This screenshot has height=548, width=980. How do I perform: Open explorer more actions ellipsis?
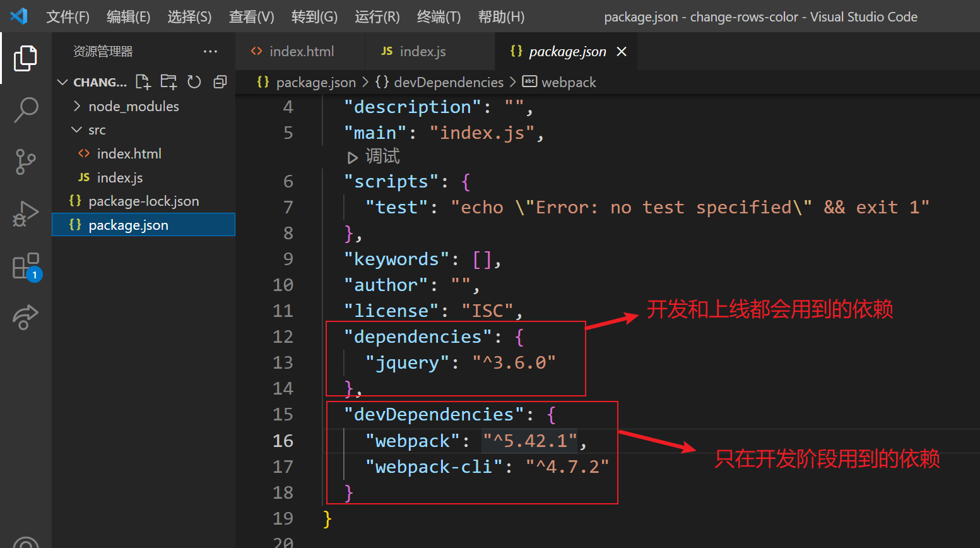click(210, 51)
